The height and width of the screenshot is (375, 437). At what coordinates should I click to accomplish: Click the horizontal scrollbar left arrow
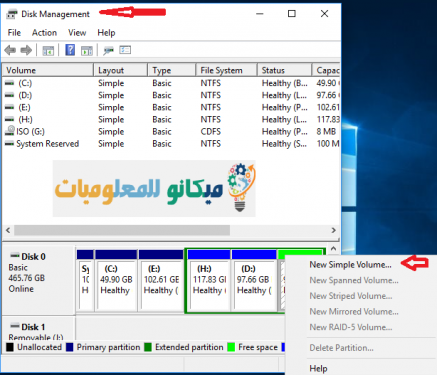click(x=8, y=230)
